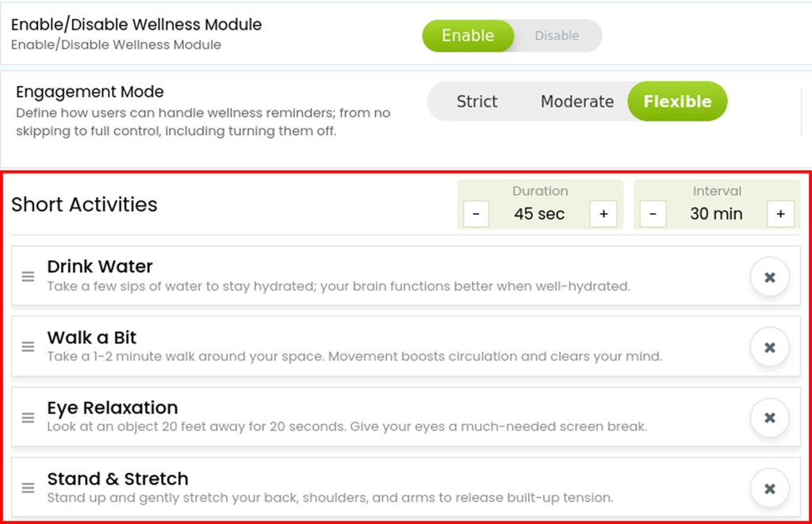
Task: Enable the Wellness Module
Action: [x=468, y=36]
